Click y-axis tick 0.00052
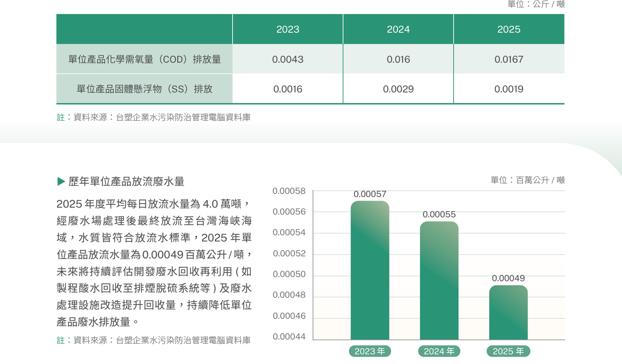622x364 pixels. click(x=289, y=254)
